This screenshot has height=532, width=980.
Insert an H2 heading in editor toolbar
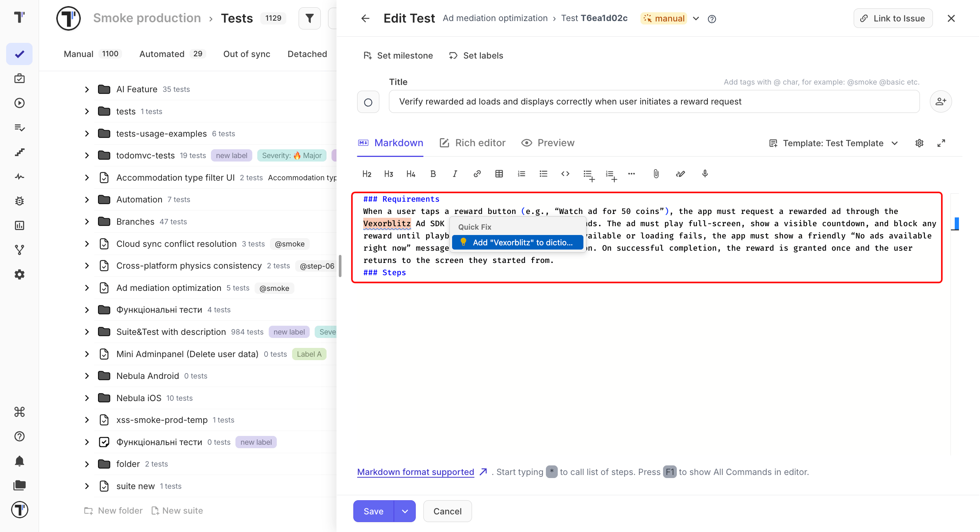click(x=367, y=174)
